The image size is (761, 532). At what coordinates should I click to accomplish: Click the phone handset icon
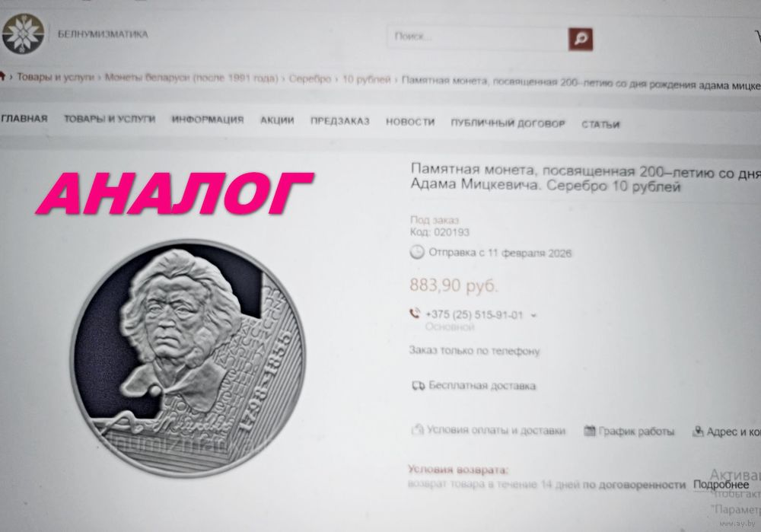(x=415, y=313)
